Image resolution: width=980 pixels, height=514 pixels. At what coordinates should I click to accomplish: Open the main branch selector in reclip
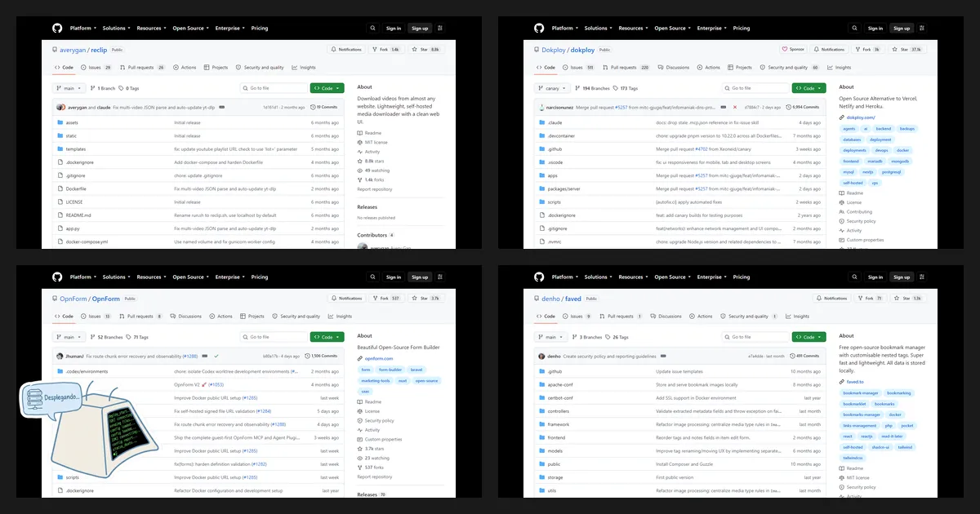pyautogui.click(x=69, y=88)
